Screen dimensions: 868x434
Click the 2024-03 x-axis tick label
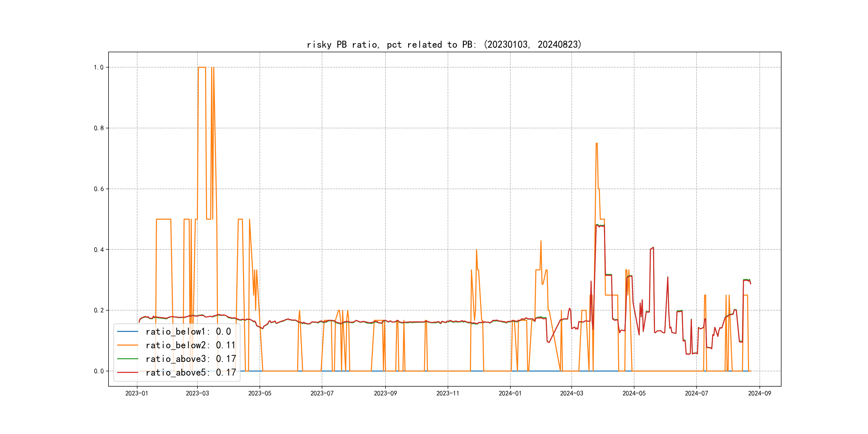pyautogui.click(x=571, y=393)
